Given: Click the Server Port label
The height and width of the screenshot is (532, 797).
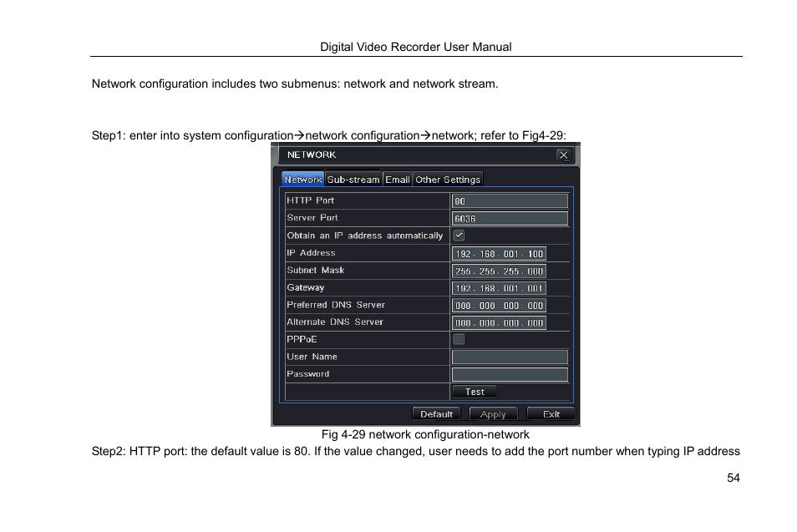Looking at the screenshot, I should point(312,217).
